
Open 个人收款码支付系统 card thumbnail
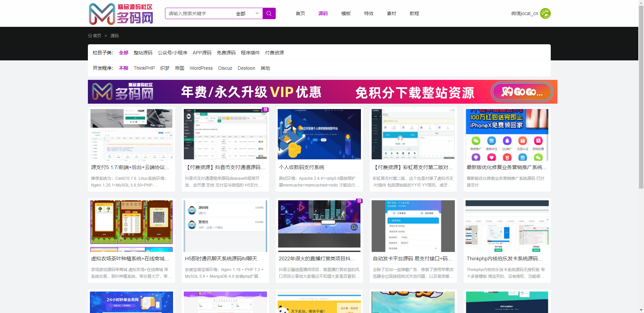[319, 134]
